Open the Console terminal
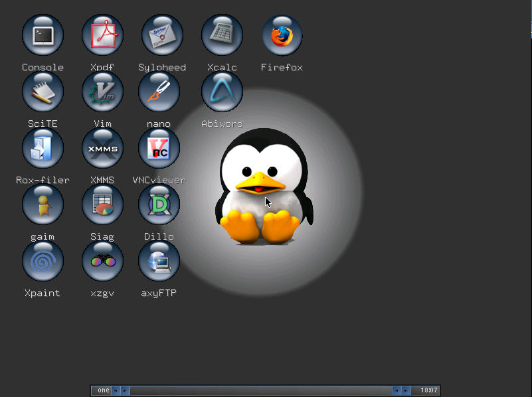 [43, 35]
